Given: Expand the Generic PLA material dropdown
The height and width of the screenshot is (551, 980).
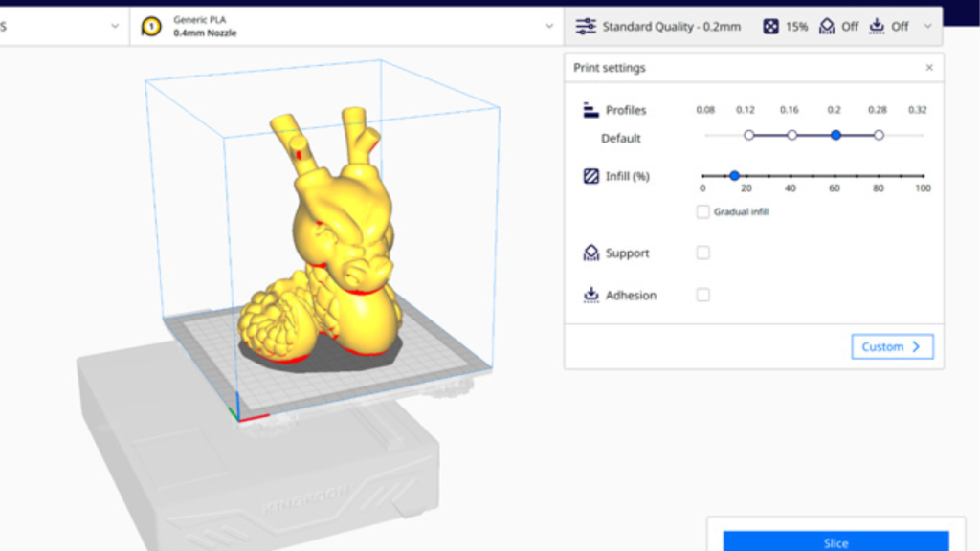Looking at the screenshot, I should pos(550,26).
